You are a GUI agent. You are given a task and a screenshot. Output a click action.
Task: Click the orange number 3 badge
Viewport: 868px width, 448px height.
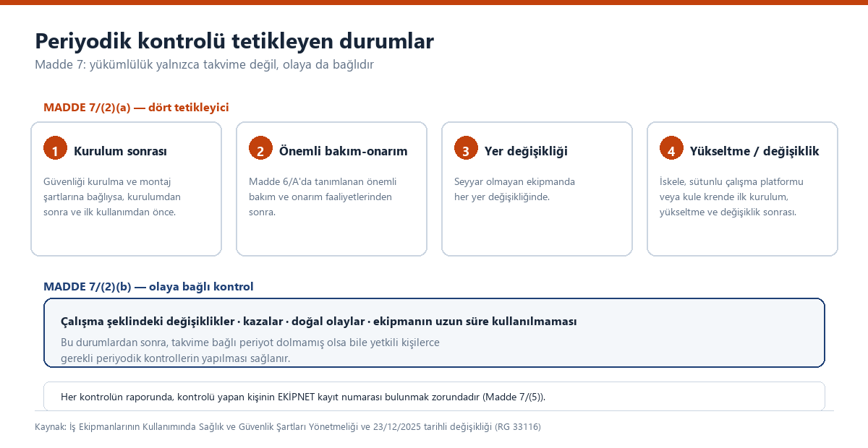point(466,148)
